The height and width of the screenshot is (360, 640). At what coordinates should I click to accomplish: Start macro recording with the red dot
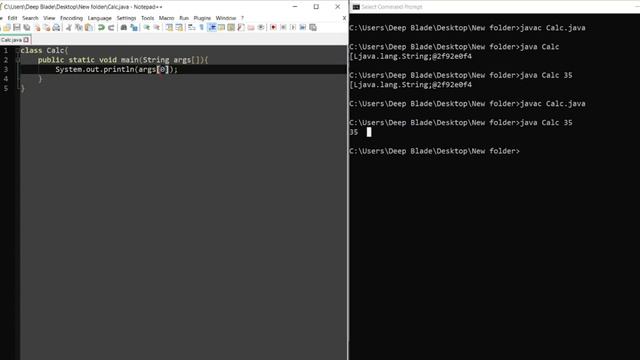pyautogui.click(x=274, y=27)
